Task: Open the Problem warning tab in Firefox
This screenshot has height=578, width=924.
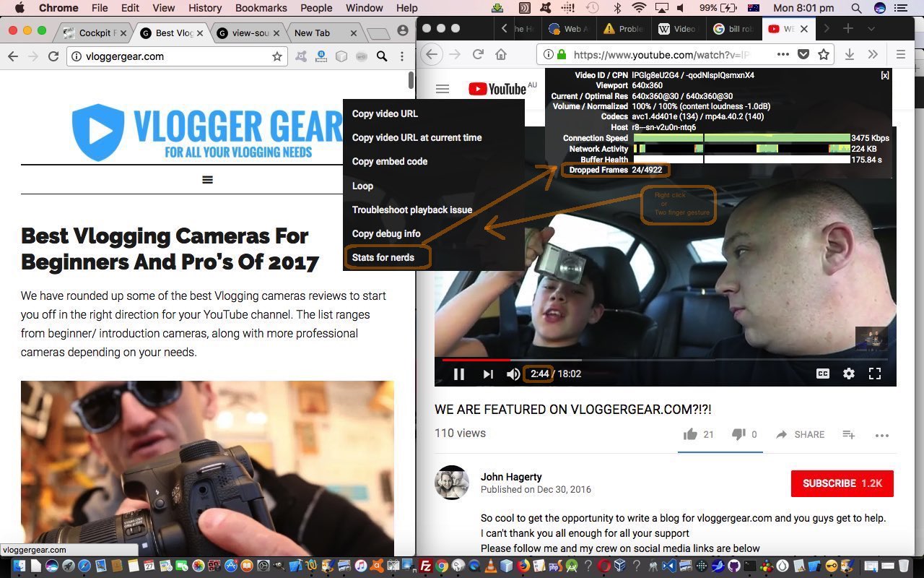Action: [624, 29]
